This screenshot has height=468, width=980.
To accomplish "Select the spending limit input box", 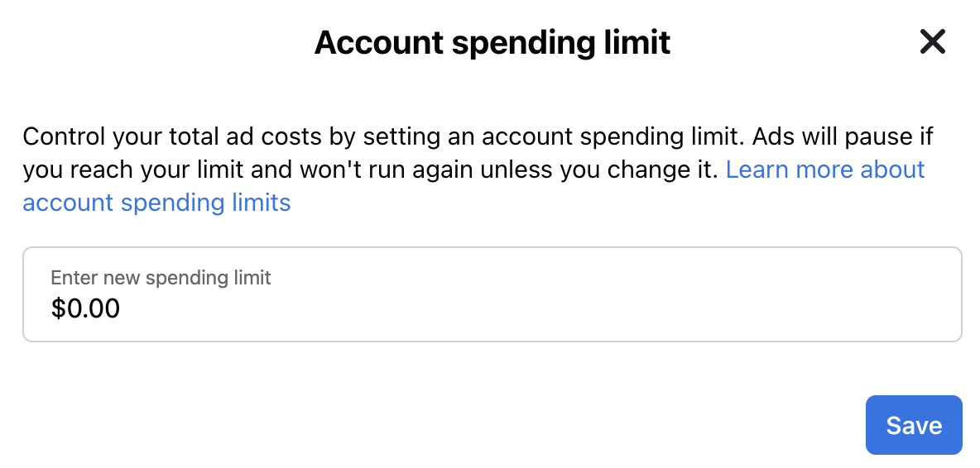I will tap(492, 294).
